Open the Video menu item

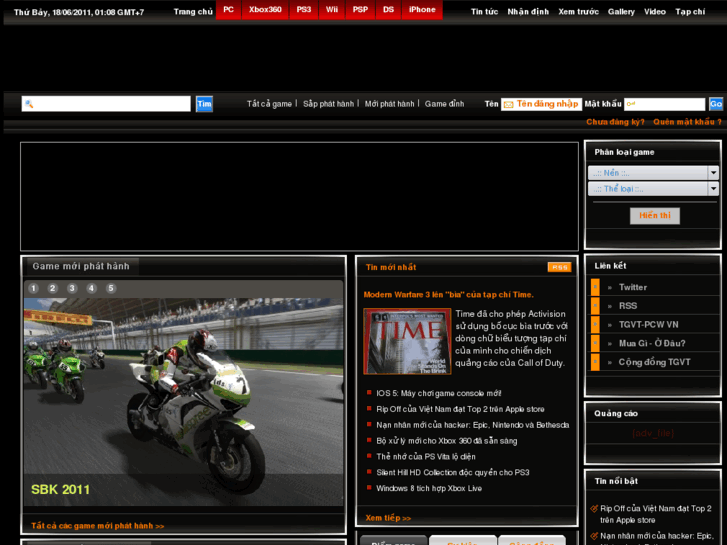tap(655, 12)
